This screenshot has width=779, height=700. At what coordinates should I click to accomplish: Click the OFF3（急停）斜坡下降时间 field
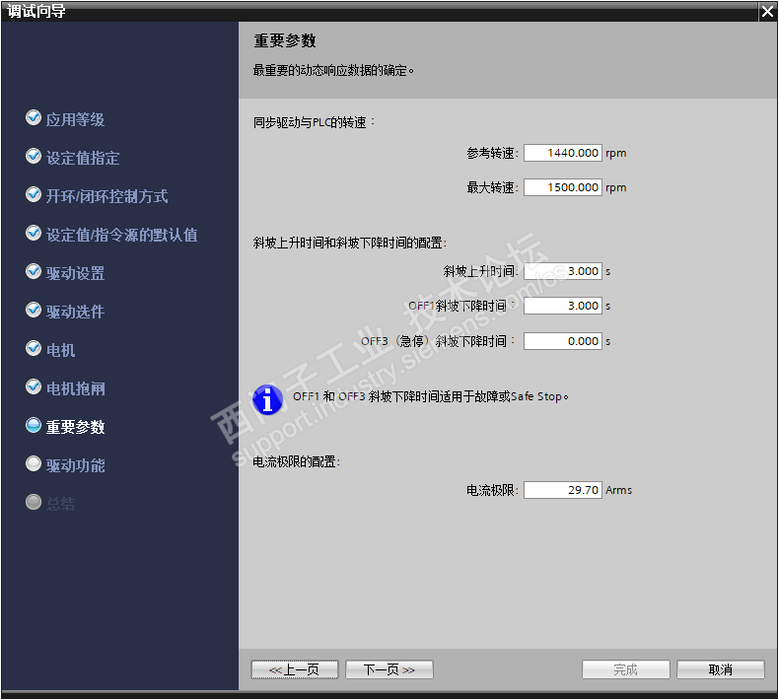pyautogui.click(x=563, y=341)
